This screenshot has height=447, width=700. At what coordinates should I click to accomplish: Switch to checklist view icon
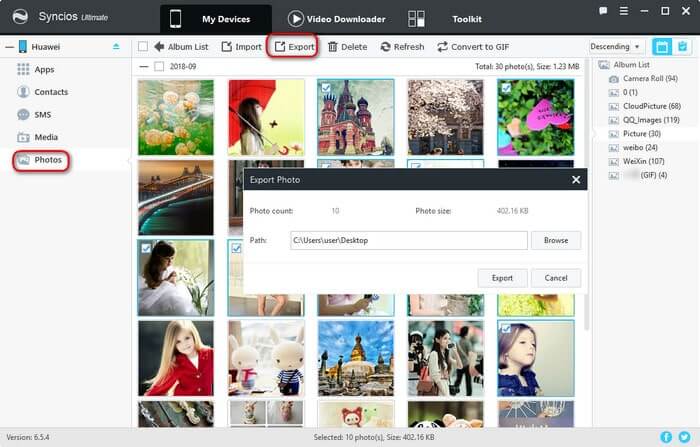coord(682,46)
